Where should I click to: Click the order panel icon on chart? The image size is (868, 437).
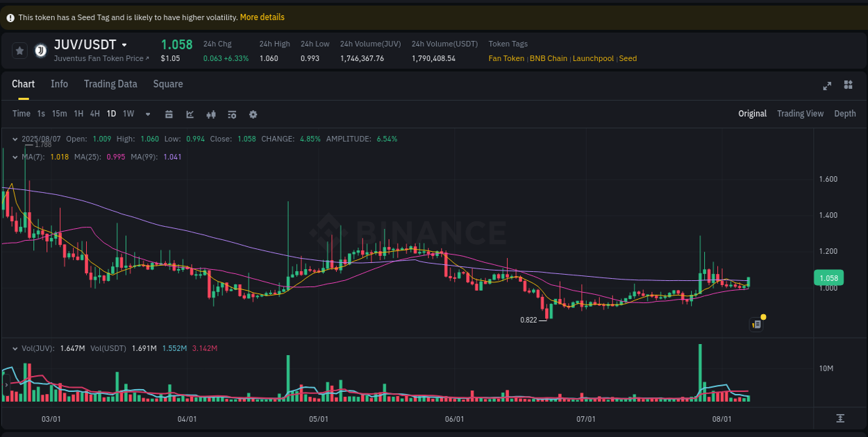pos(756,324)
